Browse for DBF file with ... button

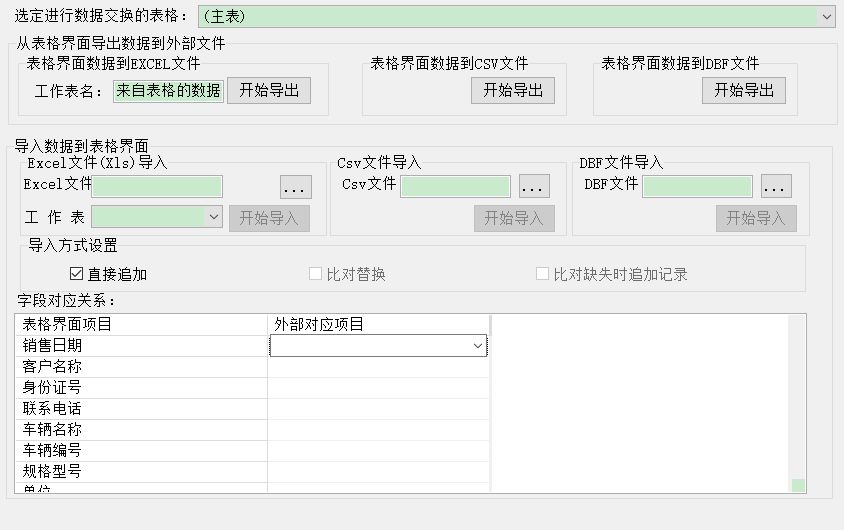coord(776,186)
